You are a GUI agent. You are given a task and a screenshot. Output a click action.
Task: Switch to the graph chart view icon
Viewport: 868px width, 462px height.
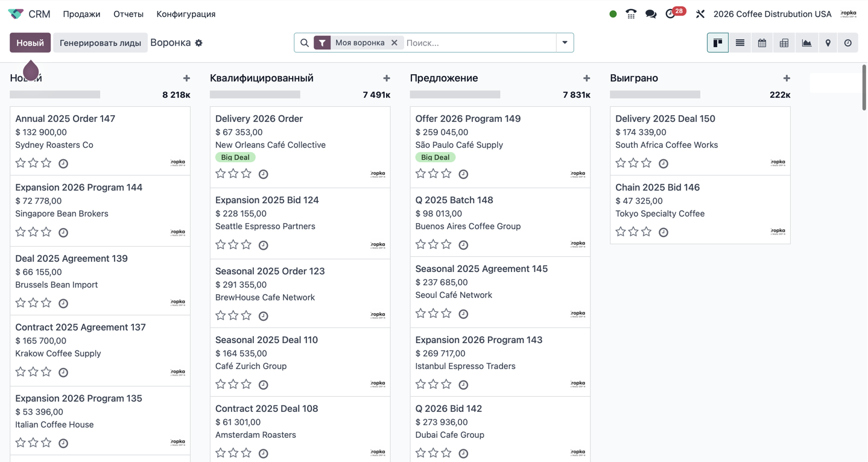tap(806, 43)
